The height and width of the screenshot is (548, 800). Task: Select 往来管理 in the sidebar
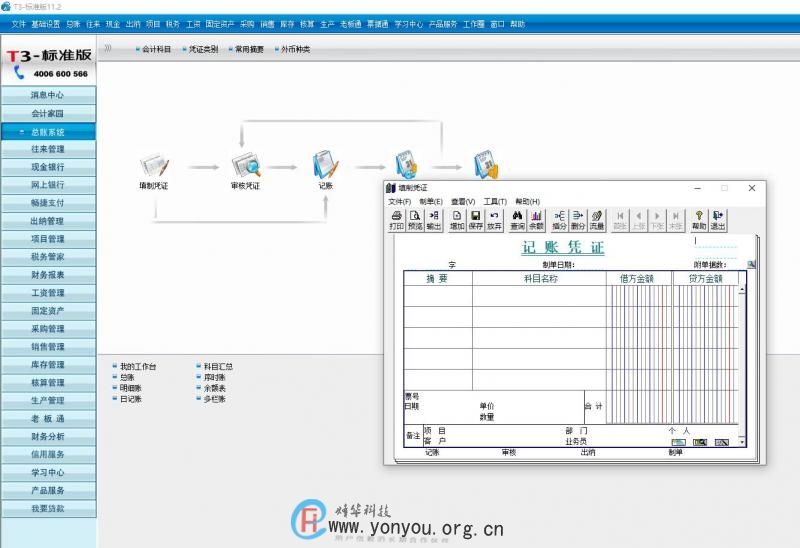[x=48, y=149]
